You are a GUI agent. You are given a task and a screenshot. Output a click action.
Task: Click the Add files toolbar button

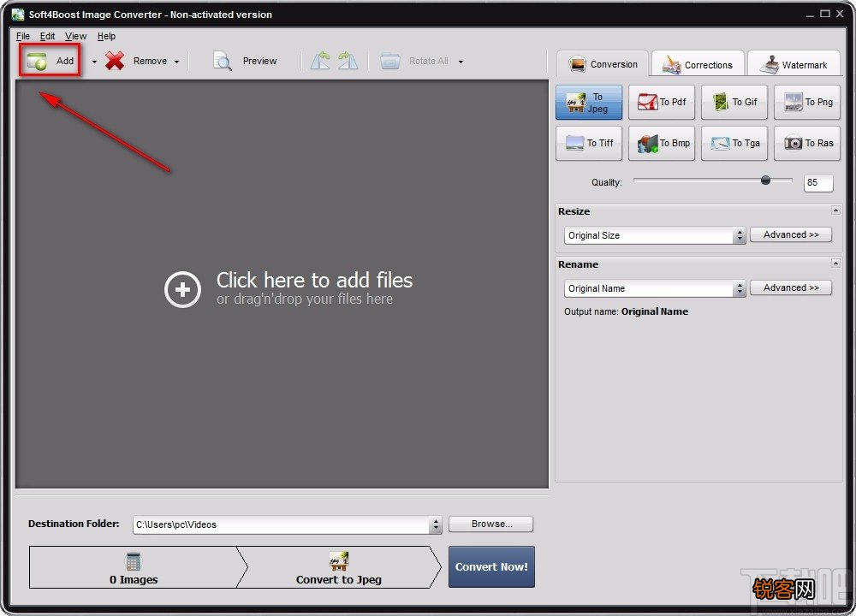click(x=50, y=61)
